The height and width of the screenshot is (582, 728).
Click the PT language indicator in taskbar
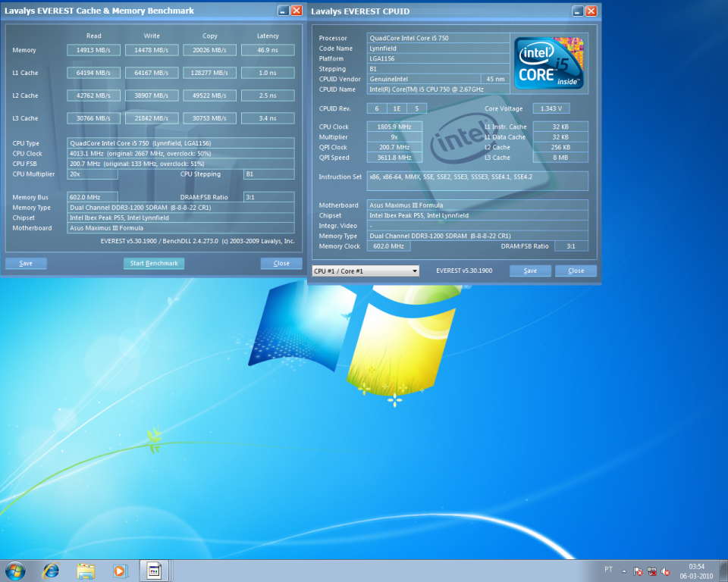pos(608,570)
